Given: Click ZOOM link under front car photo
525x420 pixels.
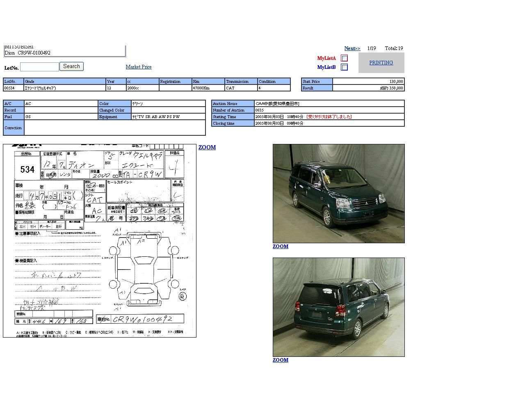Looking at the screenshot, I should pyautogui.click(x=281, y=247).
